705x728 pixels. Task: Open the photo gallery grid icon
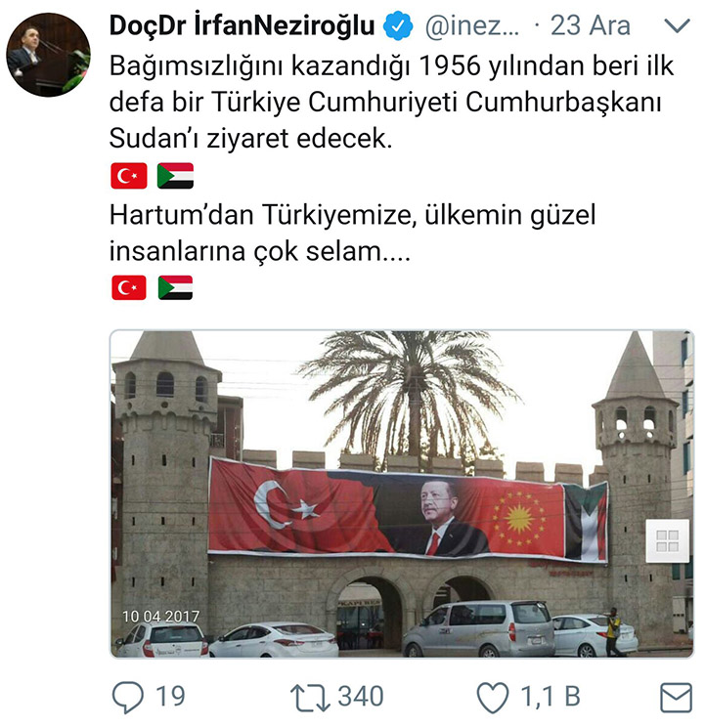point(668,541)
